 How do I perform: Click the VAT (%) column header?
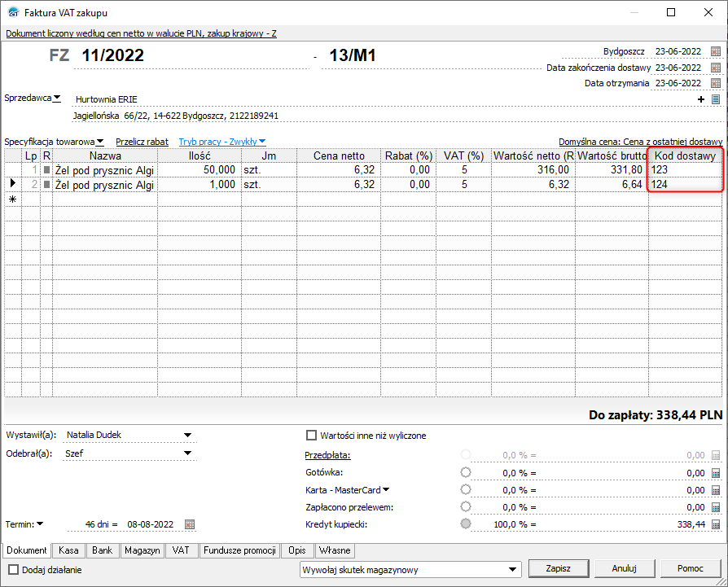tap(464, 156)
